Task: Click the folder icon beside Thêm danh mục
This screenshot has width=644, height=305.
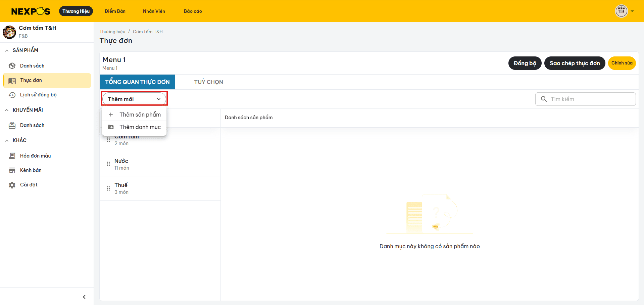Action: [111, 127]
